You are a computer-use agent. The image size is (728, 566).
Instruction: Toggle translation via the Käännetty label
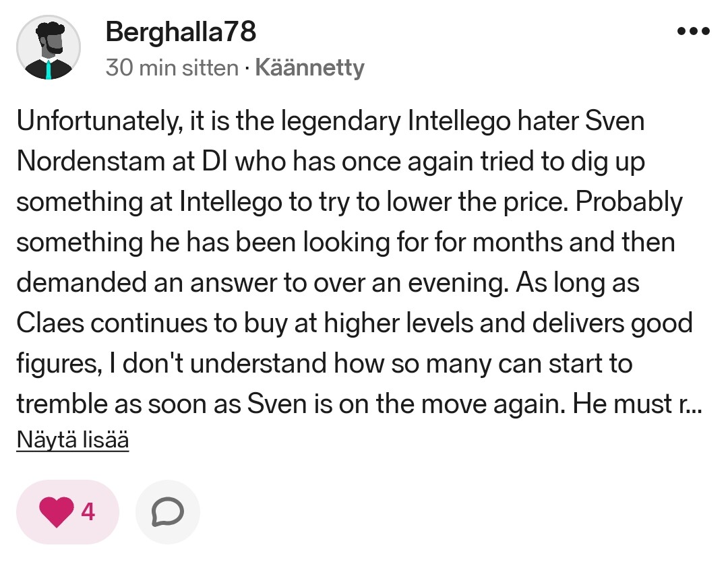tap(310, 68)
